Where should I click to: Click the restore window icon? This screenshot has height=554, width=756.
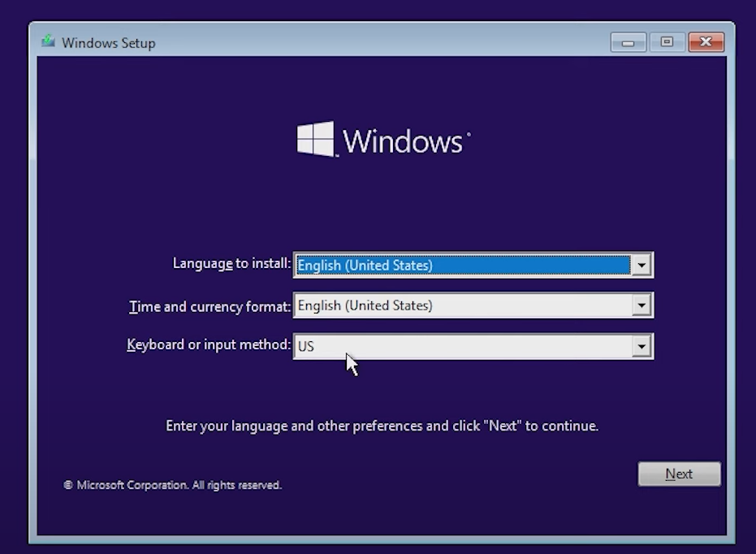(667, 41)
